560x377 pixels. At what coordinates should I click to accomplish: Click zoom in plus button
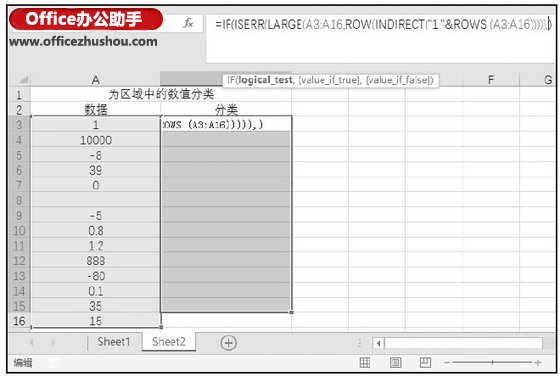coord(538,363)
